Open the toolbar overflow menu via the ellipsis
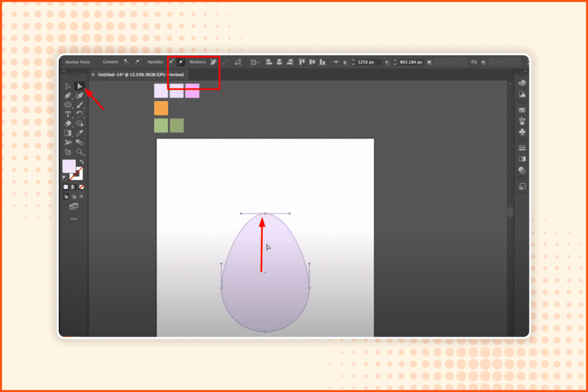The image size is (588, 392). tap(73, 218)
